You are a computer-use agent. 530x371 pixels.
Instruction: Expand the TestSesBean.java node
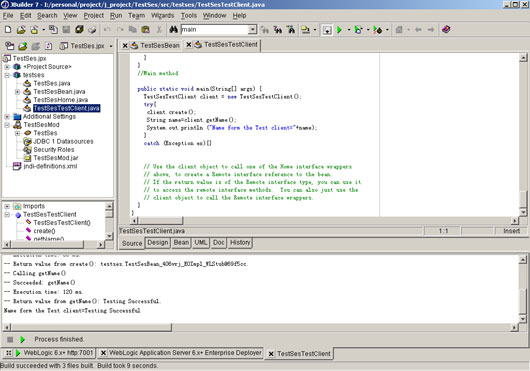tap(17, 92)
